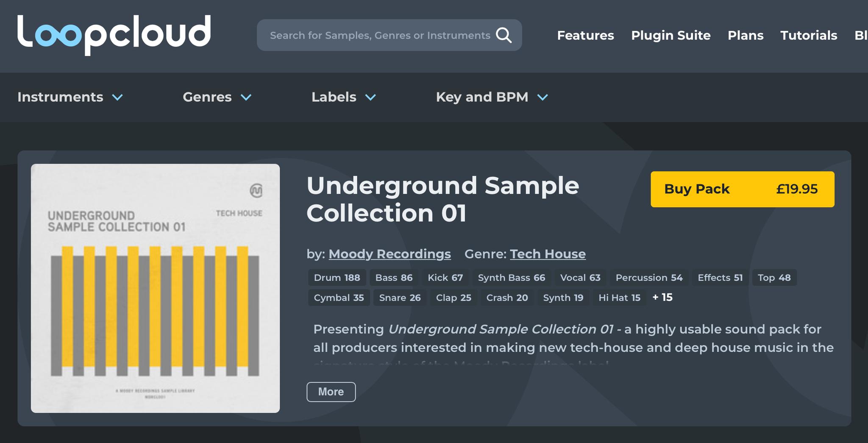Click the search magnifier icon
This screenshot has width=868, height=443.
click(x=504, y=35)
